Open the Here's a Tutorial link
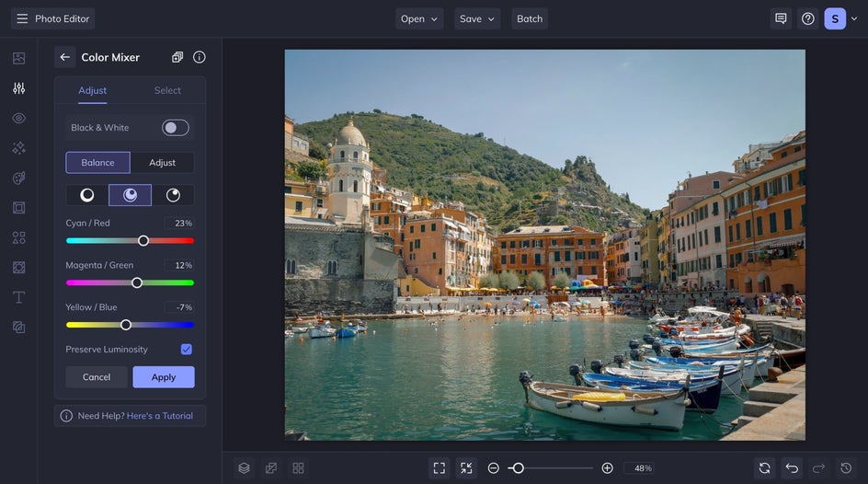This screenshot has width=868, height=484. 160,416
